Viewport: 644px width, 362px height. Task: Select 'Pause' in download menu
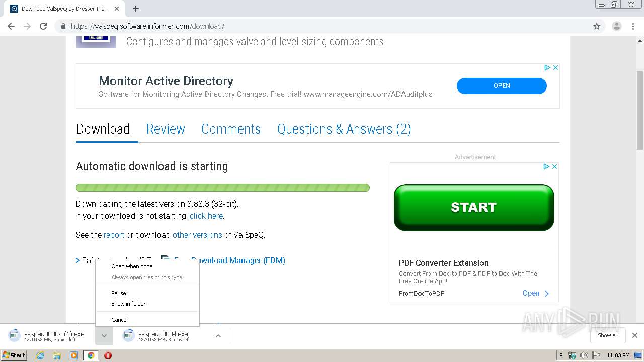119,293
